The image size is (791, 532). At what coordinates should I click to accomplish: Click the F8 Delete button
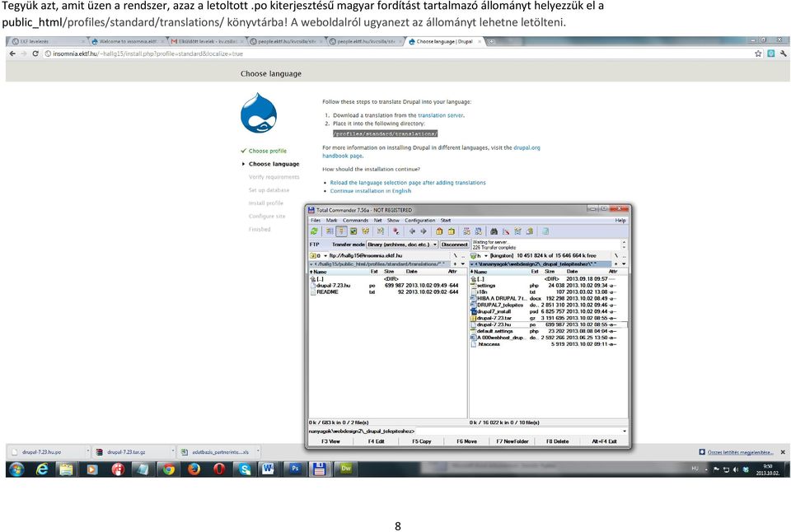558,441
